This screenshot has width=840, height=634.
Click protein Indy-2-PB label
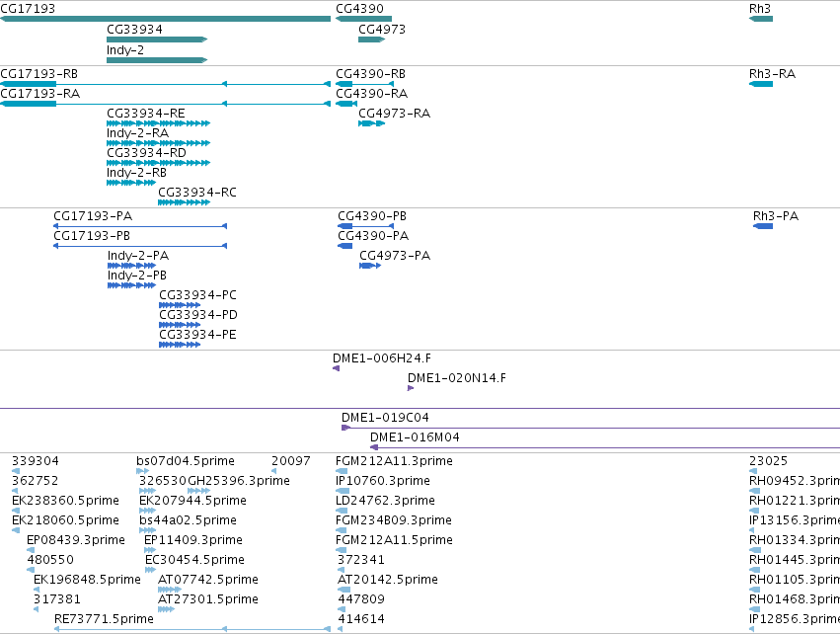pos(137,276)
